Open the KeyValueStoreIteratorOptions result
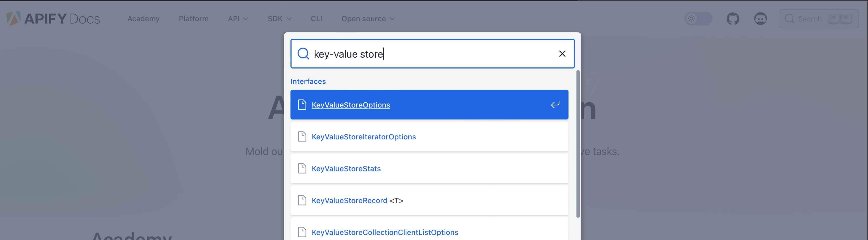868x240 pixels. coord(364,136)
